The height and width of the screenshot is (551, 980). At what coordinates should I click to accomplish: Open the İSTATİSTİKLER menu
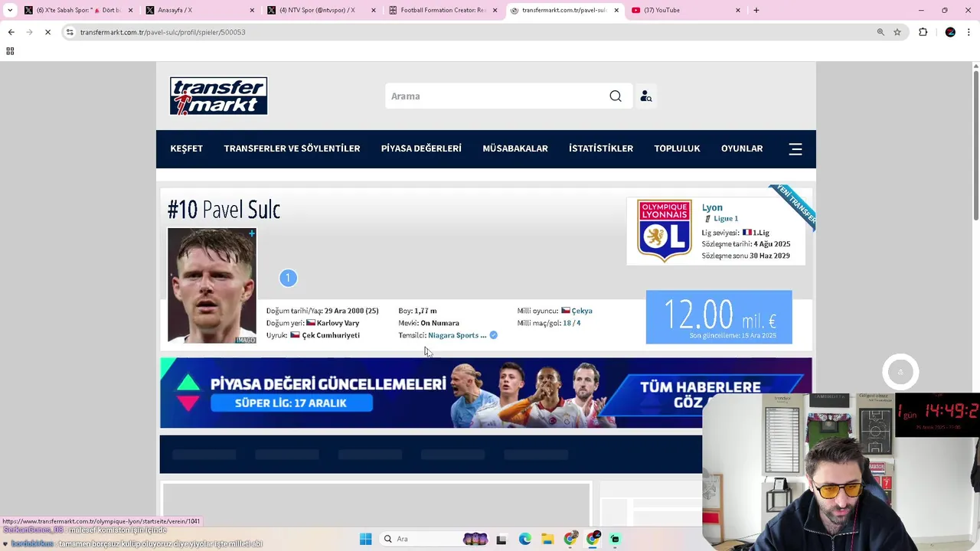601,148
